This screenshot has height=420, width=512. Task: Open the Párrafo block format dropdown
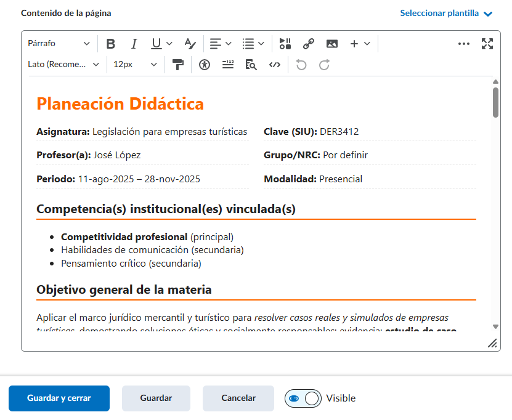(x=59, y=44)
